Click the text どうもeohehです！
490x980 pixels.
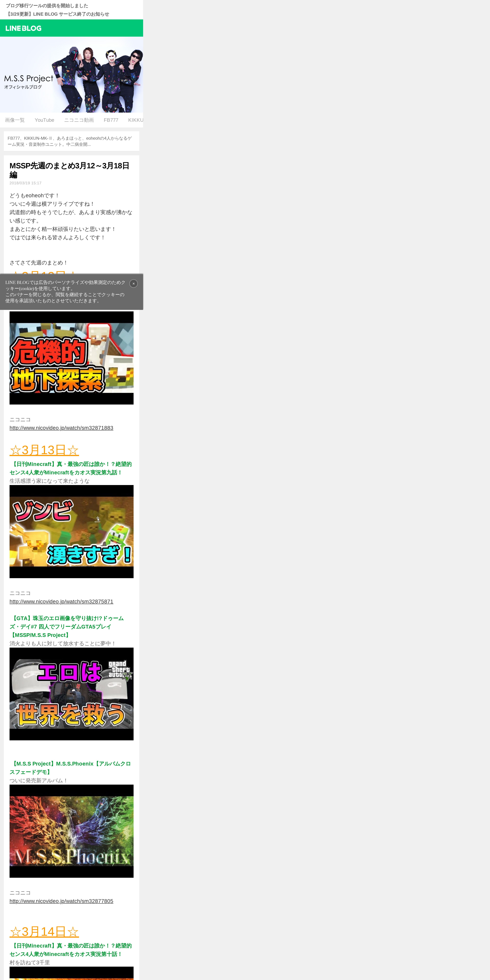tap(35, 196)
